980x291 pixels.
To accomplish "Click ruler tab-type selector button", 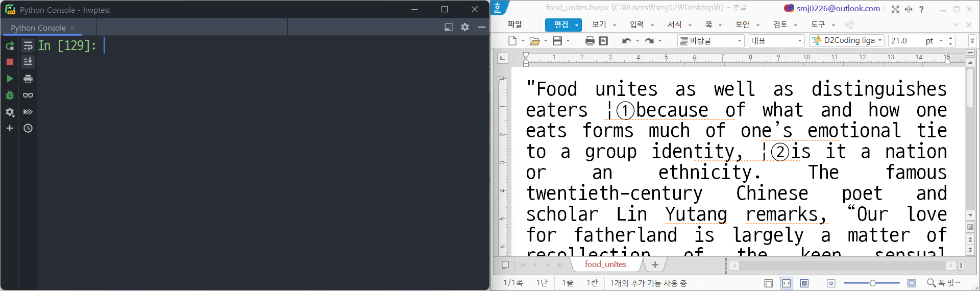I will 503,58.
